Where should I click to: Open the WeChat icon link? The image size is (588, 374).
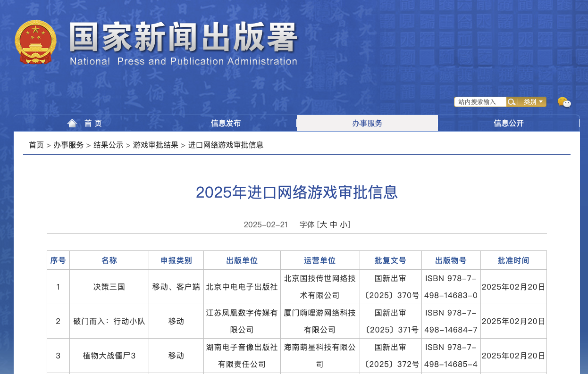tap(564, 102)
